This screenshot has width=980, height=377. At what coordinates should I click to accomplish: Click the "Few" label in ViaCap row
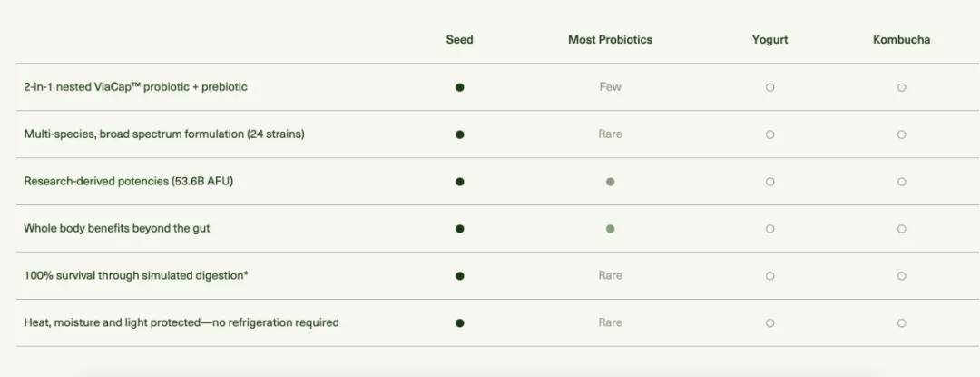(x=611, y=87)
